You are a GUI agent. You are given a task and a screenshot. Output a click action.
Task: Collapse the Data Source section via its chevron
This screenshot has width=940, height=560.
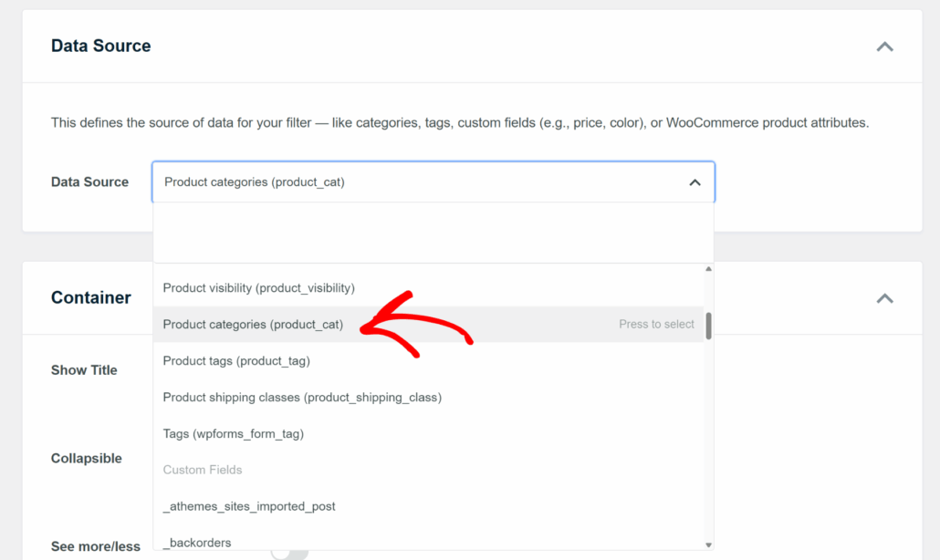click(883, 46)
